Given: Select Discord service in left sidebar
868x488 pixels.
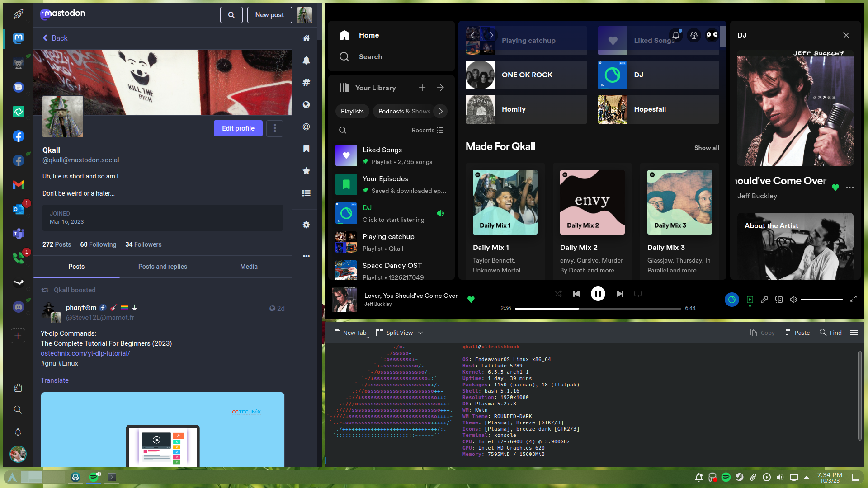Looking at the screenshot, I should point(18,307).
